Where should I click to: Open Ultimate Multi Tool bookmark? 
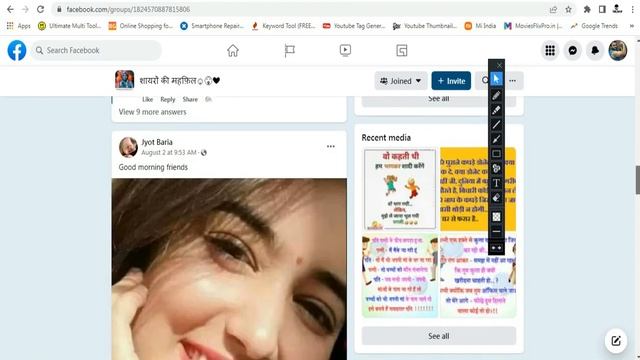[69, 26]
